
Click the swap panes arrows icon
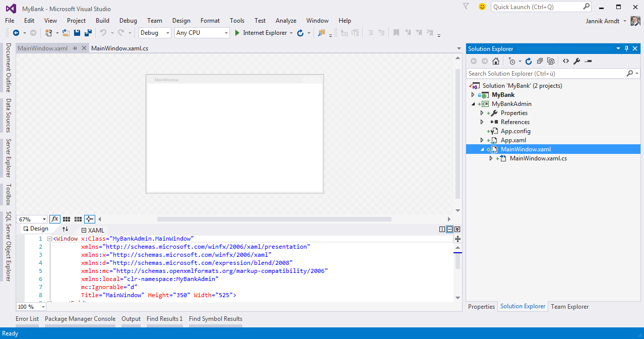tap(65, 229)
